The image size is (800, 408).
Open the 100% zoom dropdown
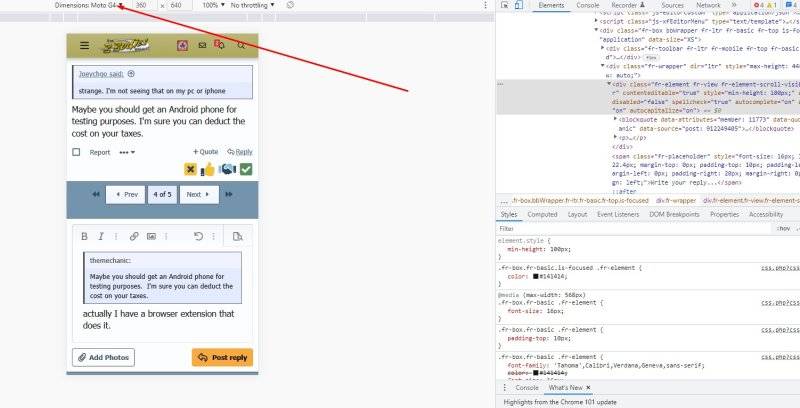[213, 5]
